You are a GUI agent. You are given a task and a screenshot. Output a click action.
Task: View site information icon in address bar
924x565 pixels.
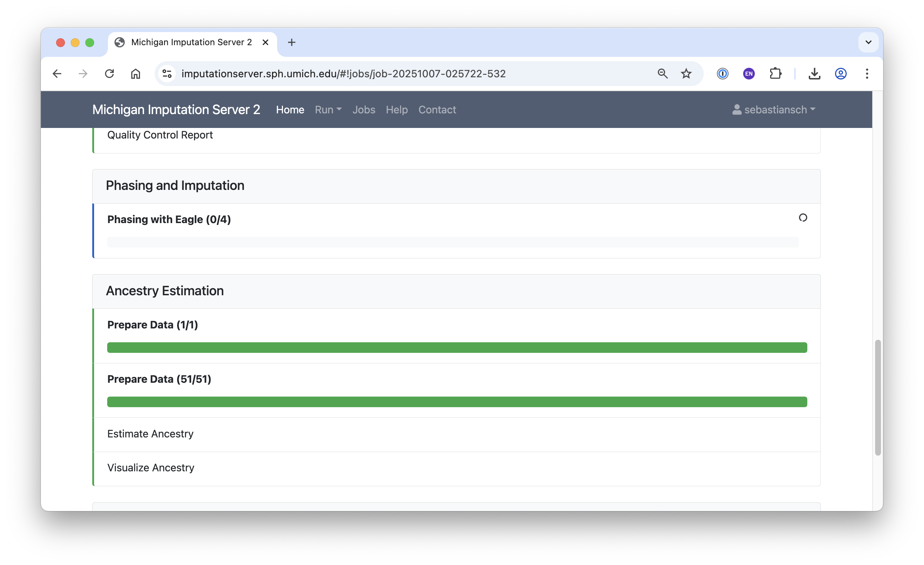coord(167,74)
